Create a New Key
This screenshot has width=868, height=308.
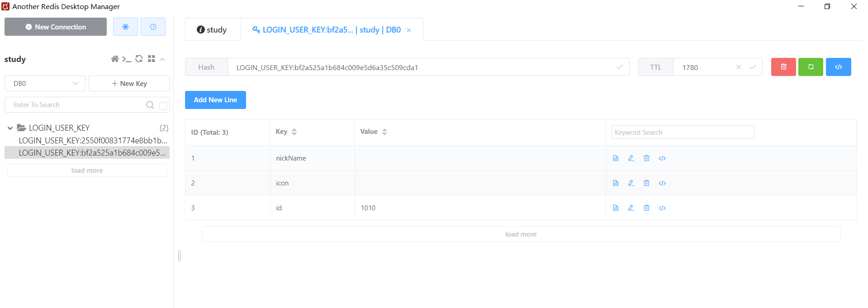[129, 83]
